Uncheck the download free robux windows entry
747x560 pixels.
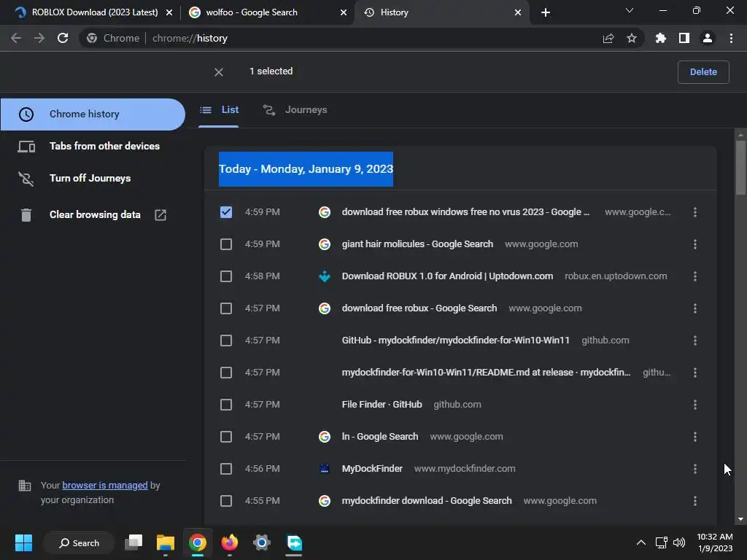[x=226, y=212]
